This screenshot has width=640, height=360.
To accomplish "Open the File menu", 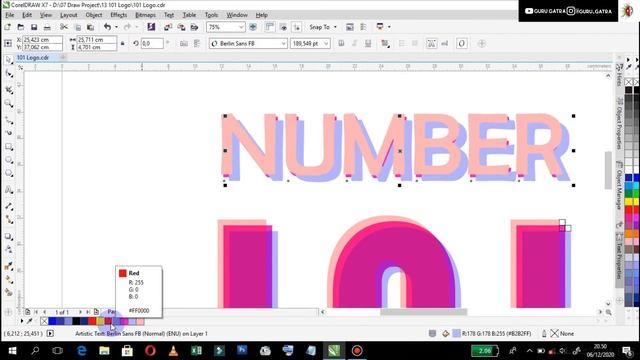I will click(x=9, y=15).
